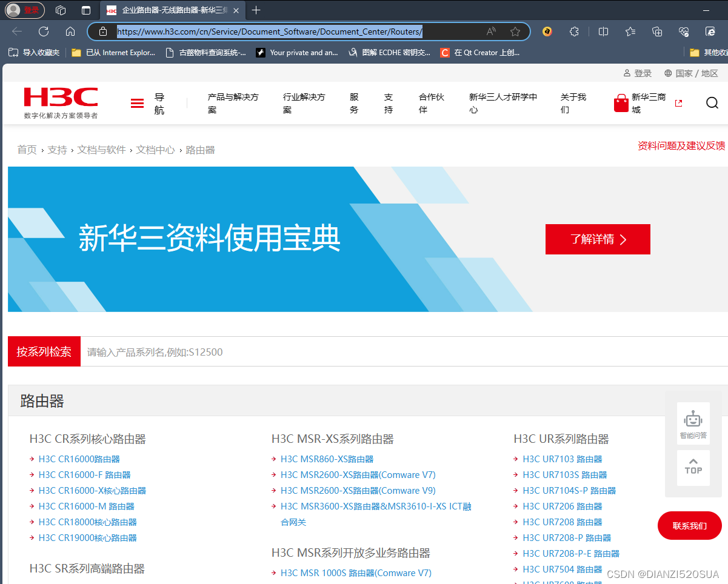Open the 支持 menu
Image resolution: width=728 pixels, height=584 pixels.
coord(389,104)
